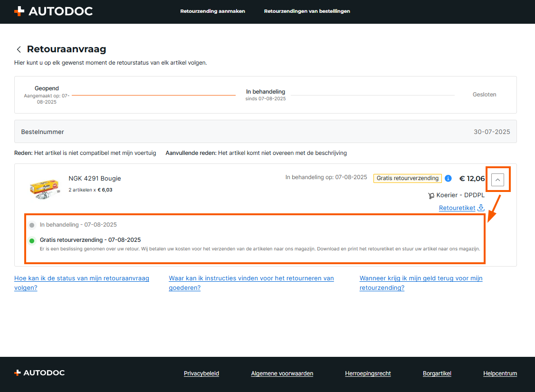Collapse the NGK 4291 Bougie details
535x392 pixels.
coord(497,179)
